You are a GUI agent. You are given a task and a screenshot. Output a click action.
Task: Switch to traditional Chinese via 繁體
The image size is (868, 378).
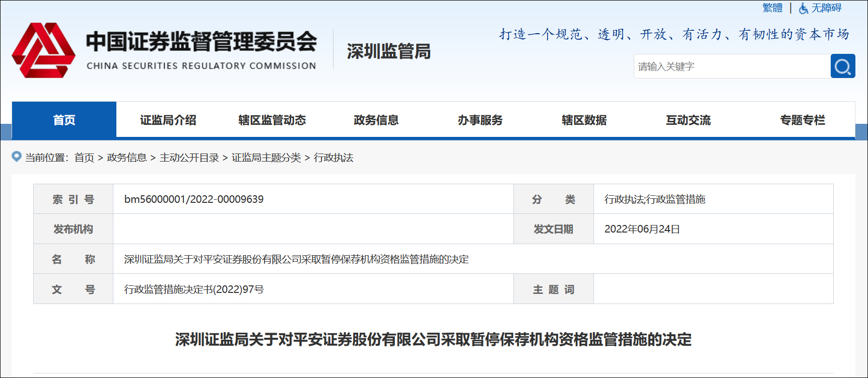tap(772, 8)
